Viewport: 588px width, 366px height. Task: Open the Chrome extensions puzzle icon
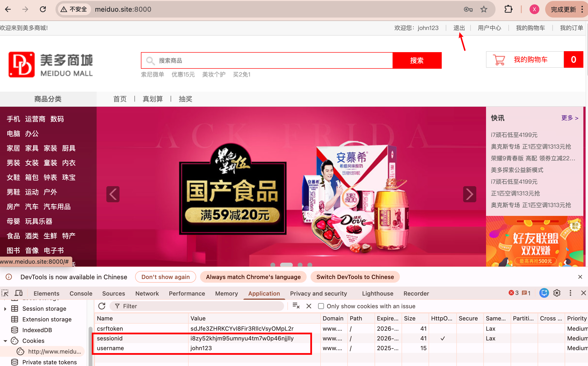tap(508, 9)
